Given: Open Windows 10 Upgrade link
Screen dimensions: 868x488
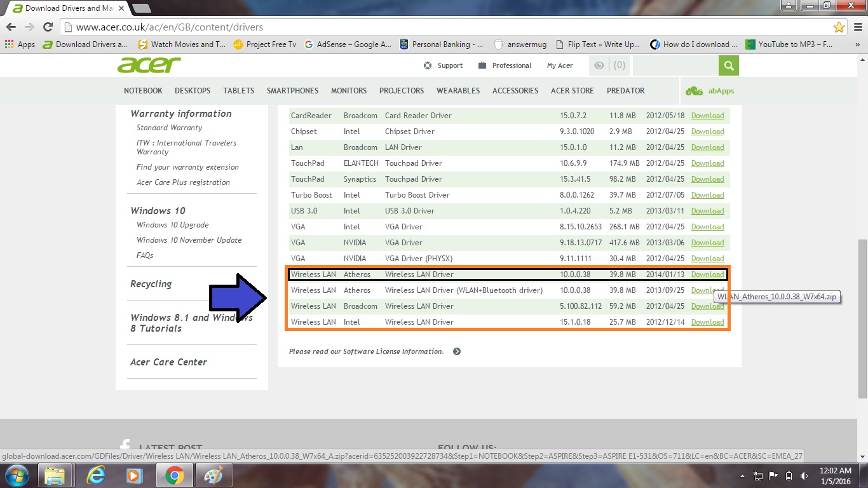Looking at the screenshot, I should coord(172,225).
